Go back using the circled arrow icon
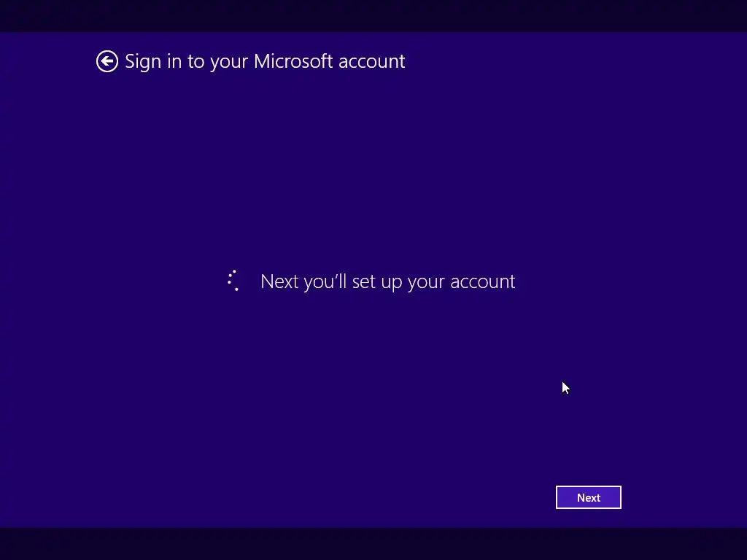Viewport: 747px width, 560px height. click(107, 61)
